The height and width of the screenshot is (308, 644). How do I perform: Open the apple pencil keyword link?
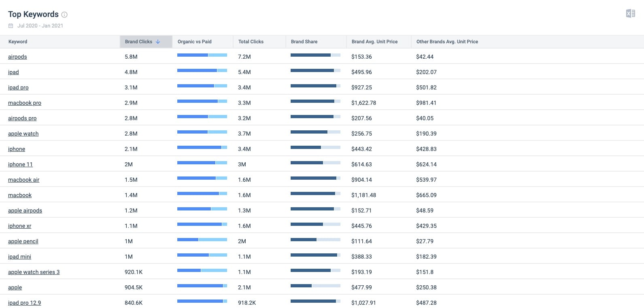(23, 241)
